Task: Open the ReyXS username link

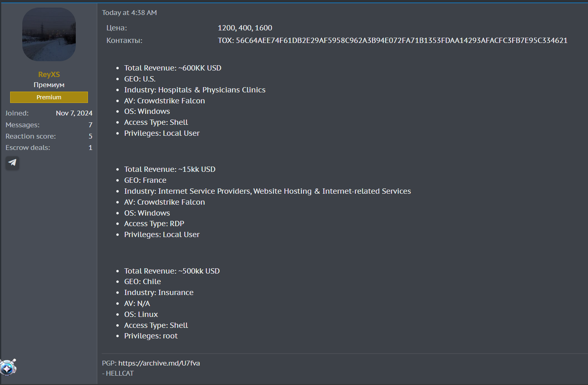Action: click(49, 75)
